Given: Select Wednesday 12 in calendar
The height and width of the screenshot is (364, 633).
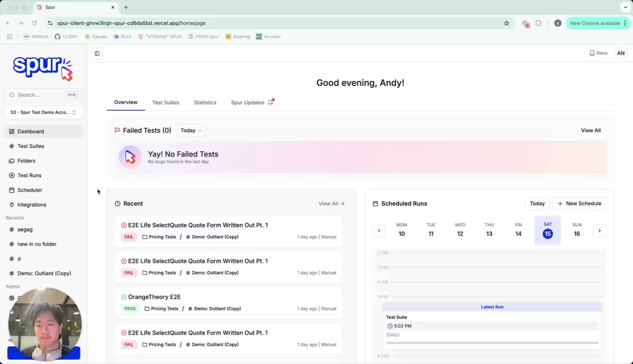Looking at the screenshot, I should [460, 230].
